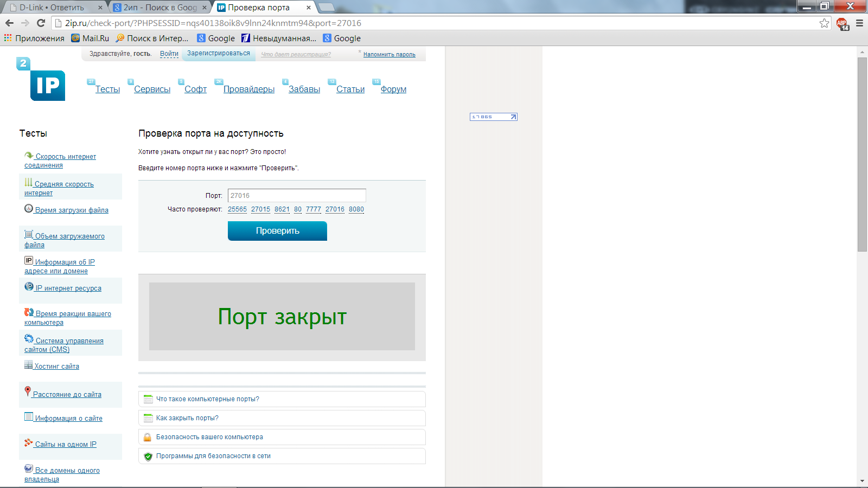The image size is (868, 488).
Task: Select frequently checked port 25565
Action: tap(237, 209)
